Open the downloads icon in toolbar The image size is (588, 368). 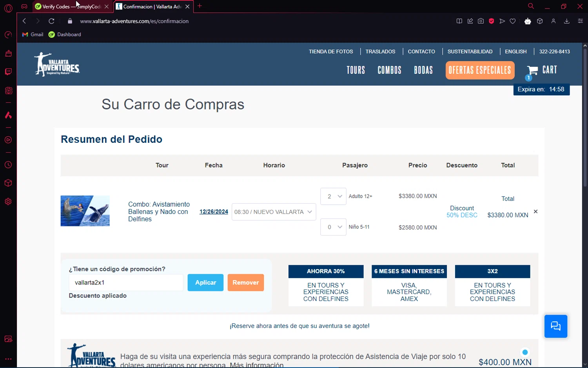click(566, 21)
